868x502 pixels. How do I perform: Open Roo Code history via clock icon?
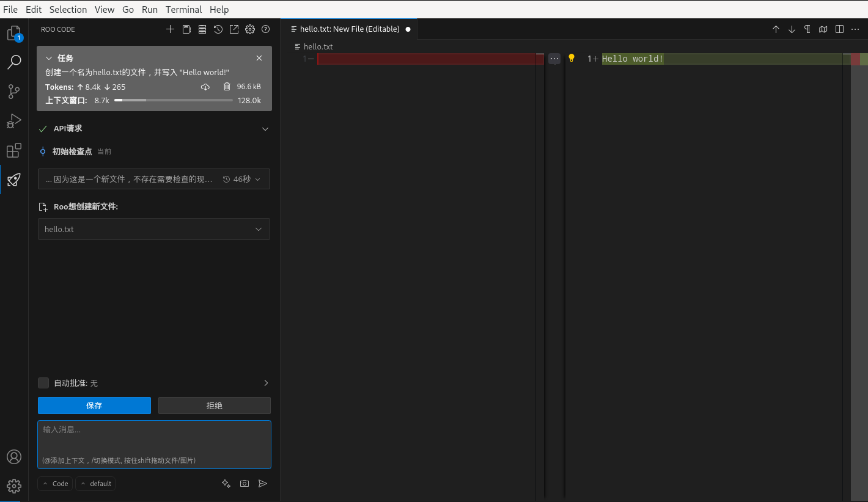[x=218, y=29]
